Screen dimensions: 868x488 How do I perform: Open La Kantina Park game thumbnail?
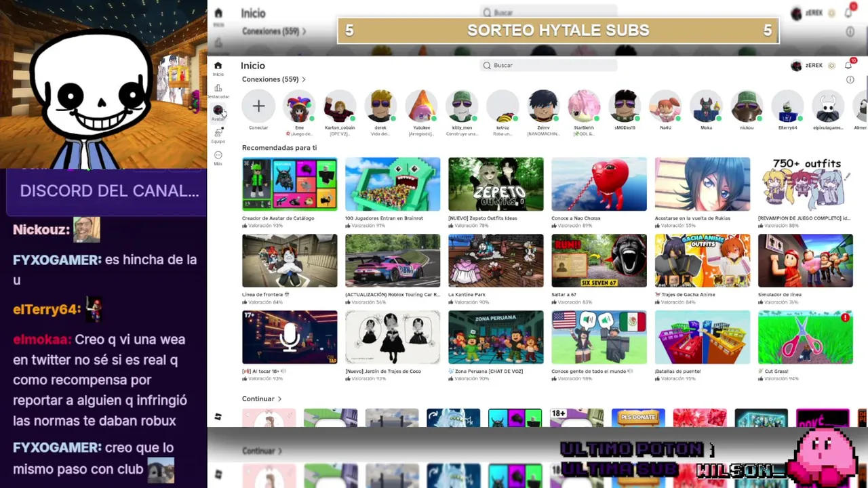(x=496, y=261)
